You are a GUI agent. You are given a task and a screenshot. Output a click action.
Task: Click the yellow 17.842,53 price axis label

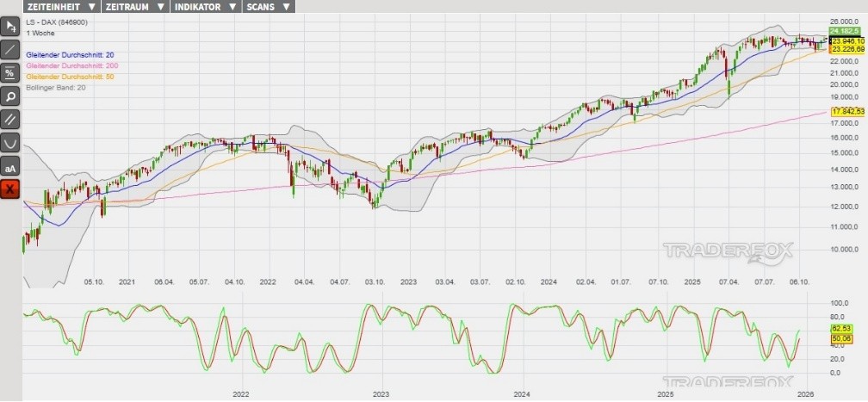[847, 113]
